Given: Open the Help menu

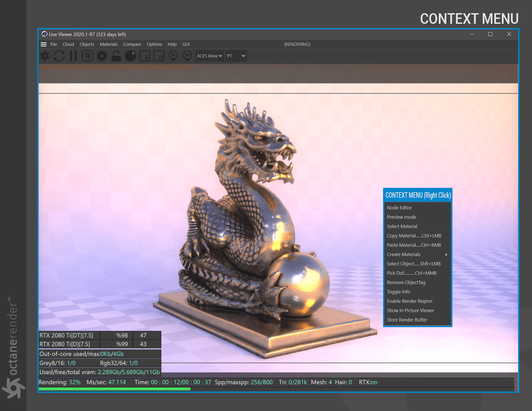Looking at the screenshot, I should click(x=172, y=44).
